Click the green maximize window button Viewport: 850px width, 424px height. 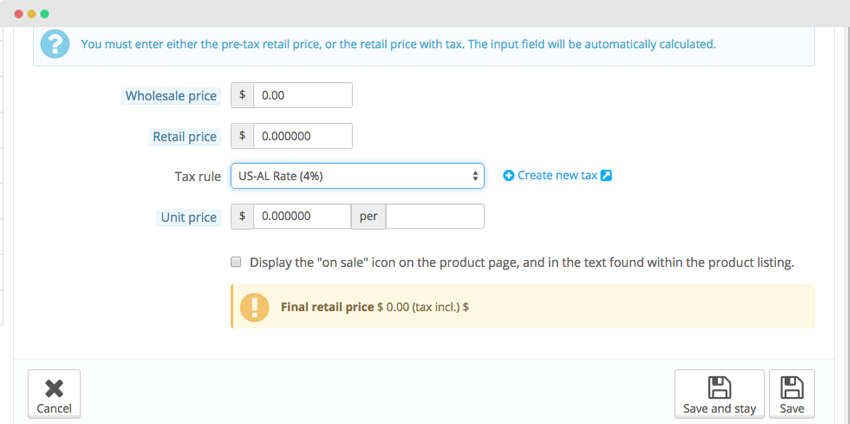[44, 14]
